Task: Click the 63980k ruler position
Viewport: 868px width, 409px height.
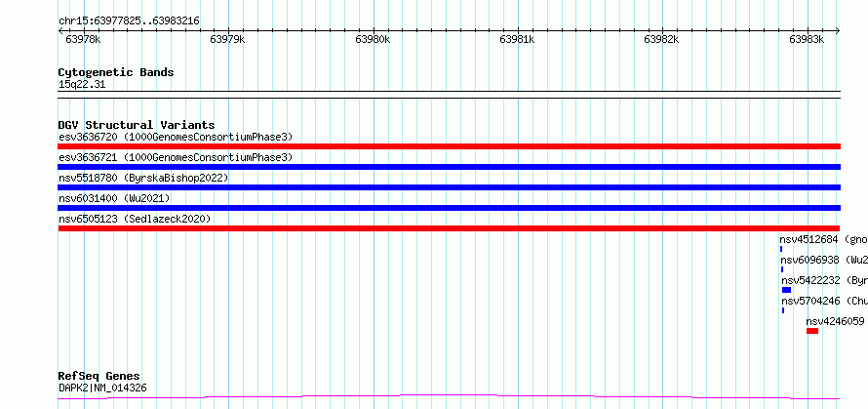Action: coord(374,39)
